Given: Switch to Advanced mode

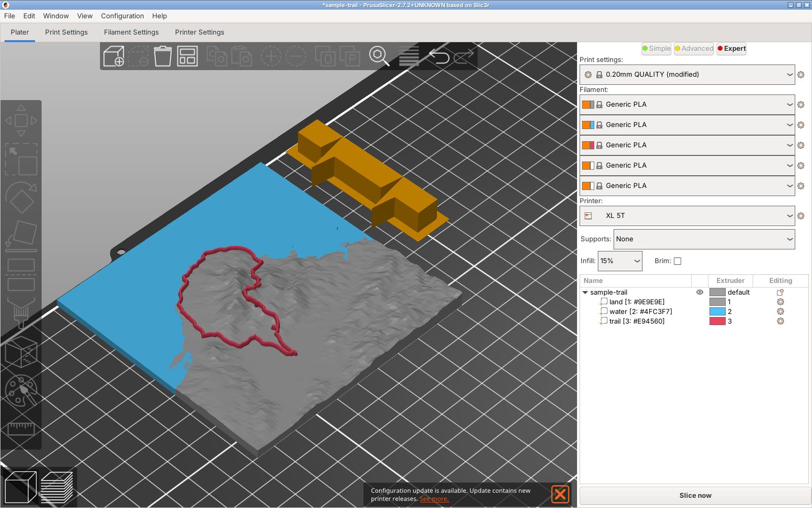Looking at the screenshot, I should coord(694,48).
